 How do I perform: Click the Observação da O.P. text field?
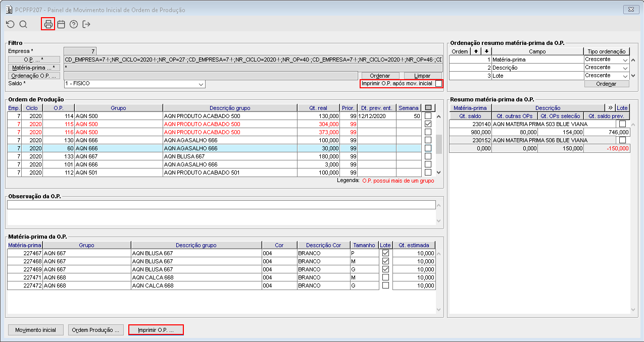(x=221, y=205)
